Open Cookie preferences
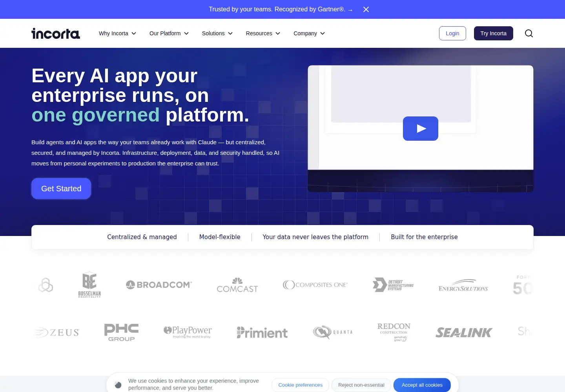 point(301,385)
